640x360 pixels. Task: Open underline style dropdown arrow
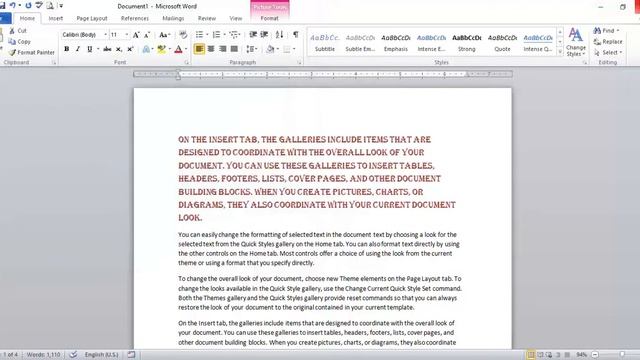tap(98, 49)
